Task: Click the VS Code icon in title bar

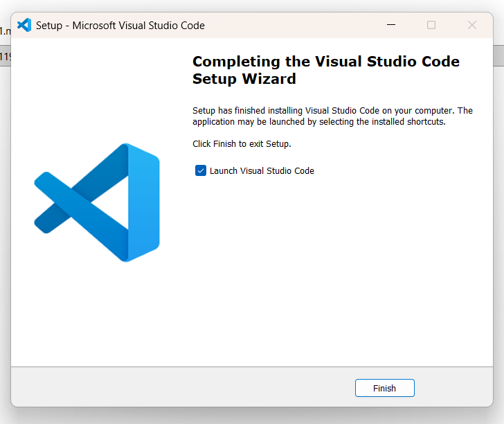Action: click(x=24, y=25)
